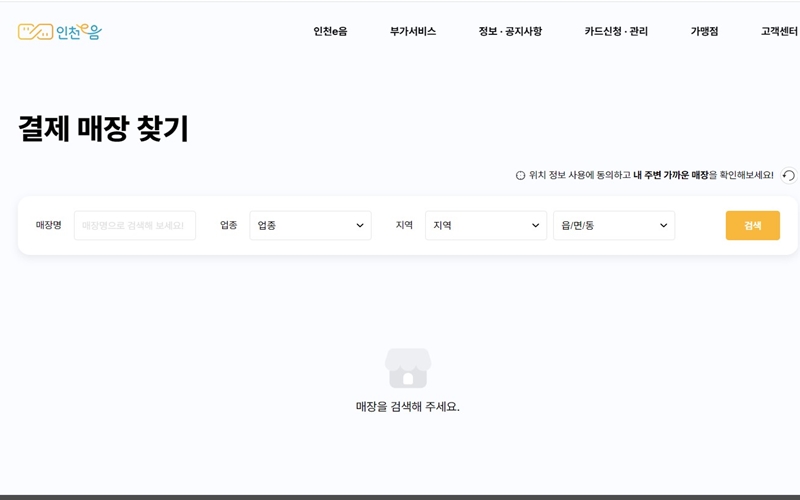Image resolution: width=800 pixels, height=500 pixels.
Task: Click the 매장을 검색해 주세요. message
Action: point(408,407)
